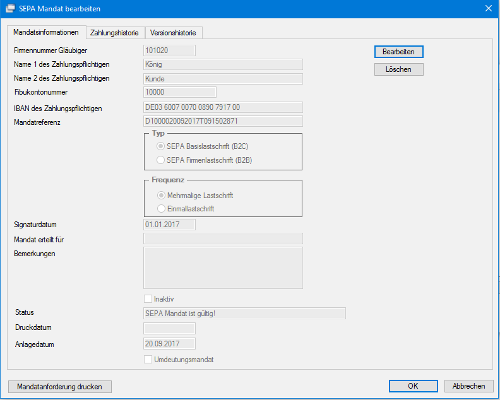Click the IBAN des Zahlungspflichtigen field
This screenshot has width=500, height=400.
click(x=223, y=107)
